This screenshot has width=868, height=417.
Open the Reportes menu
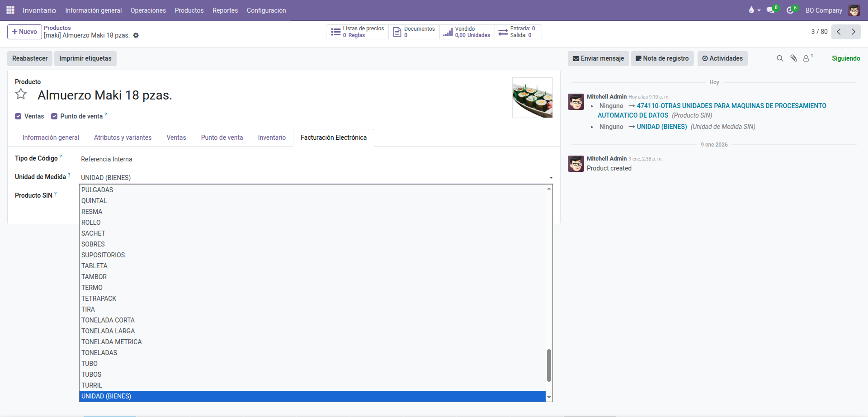[225, 10]
